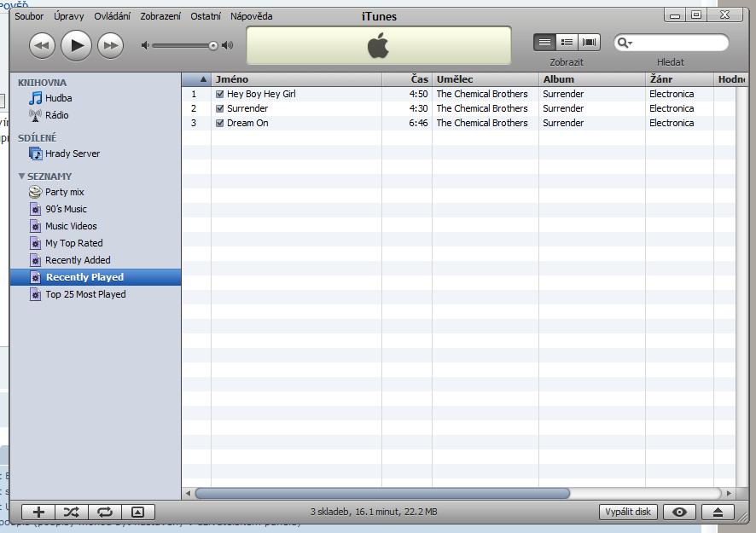Open Recently Added playlist icon
This screenshot has width=756, height=533.
pos(35,261)
